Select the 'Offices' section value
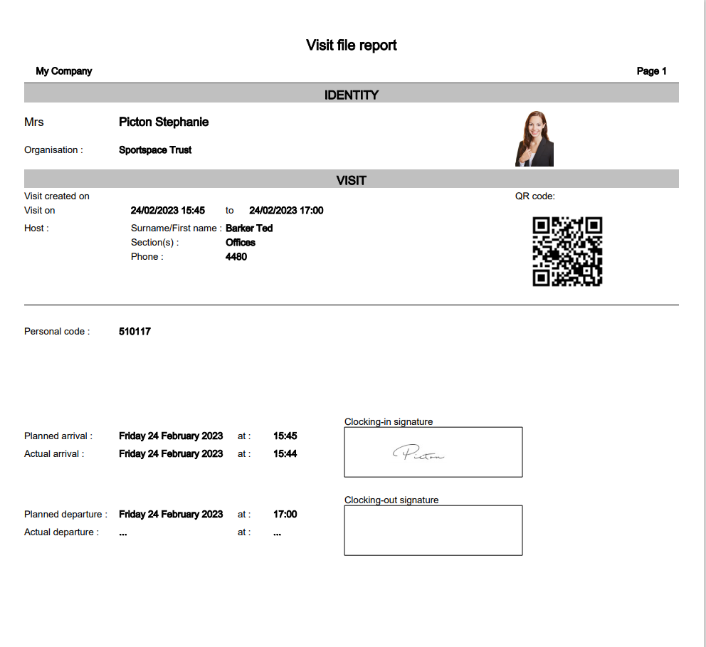This screenshot has height=647, width=706. click(240, 242)
